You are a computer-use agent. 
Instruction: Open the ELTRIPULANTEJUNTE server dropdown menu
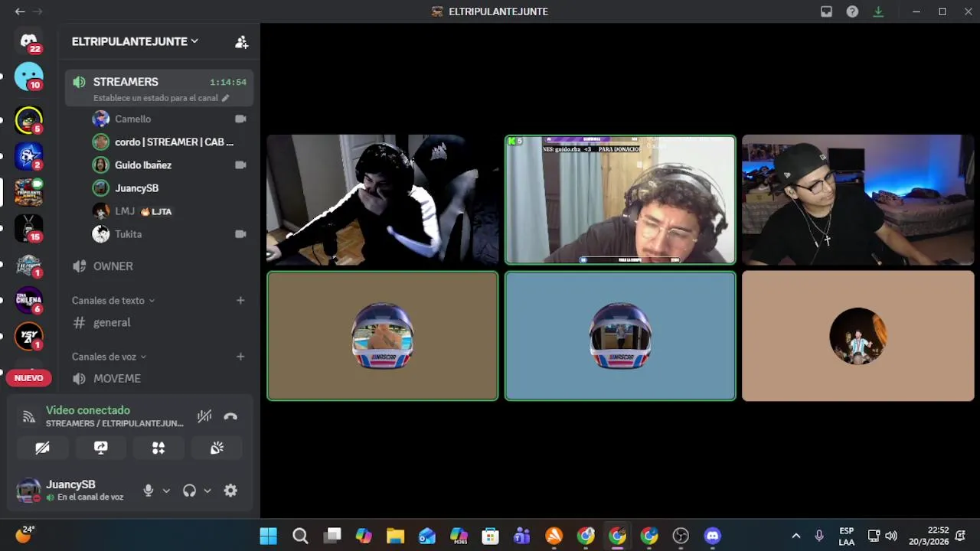click(x=135, y=41)
